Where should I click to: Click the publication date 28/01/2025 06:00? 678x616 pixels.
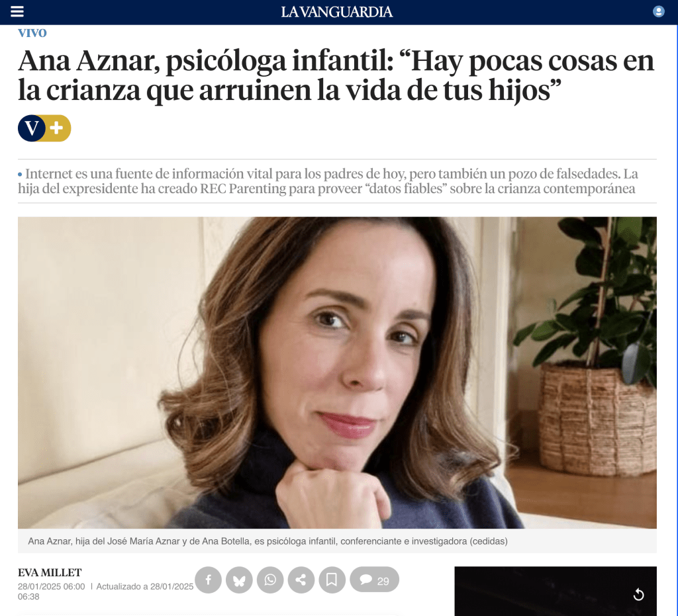pos(52,587)
